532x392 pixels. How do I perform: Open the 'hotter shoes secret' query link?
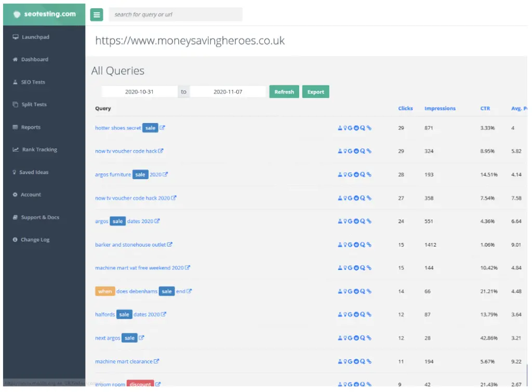[118, 128]
